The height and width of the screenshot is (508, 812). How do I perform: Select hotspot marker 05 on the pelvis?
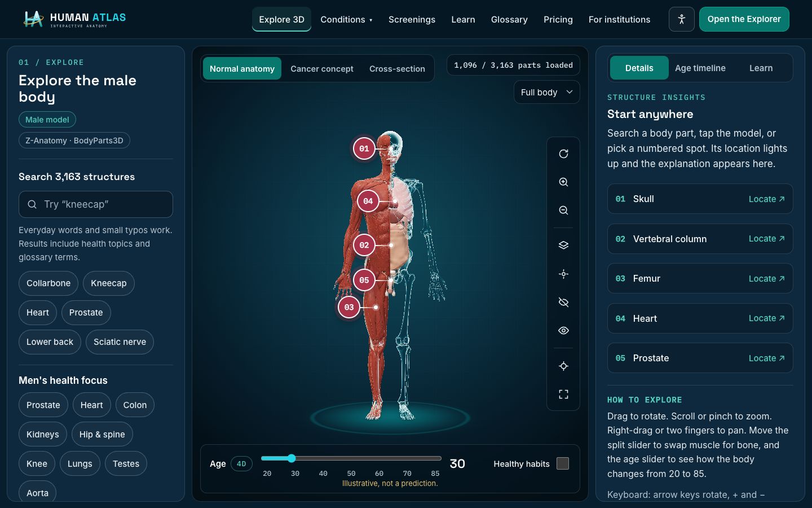[x=364, y=280]
